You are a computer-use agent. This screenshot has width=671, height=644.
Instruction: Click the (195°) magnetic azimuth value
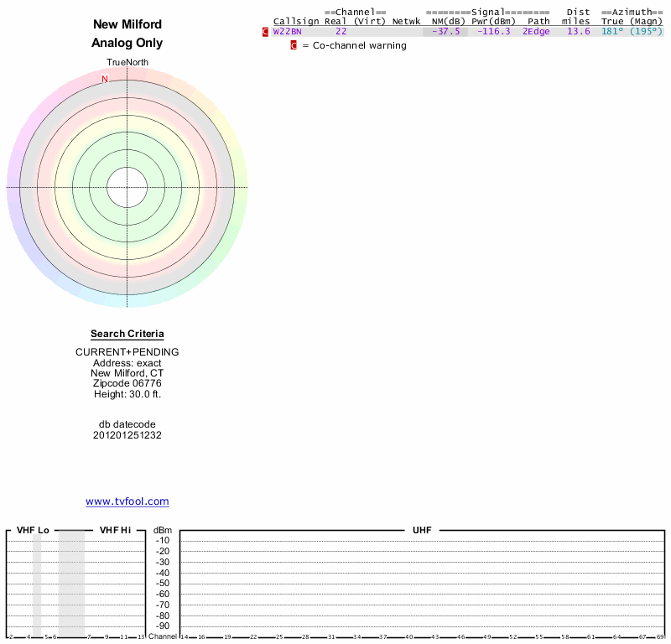point(646,32)
